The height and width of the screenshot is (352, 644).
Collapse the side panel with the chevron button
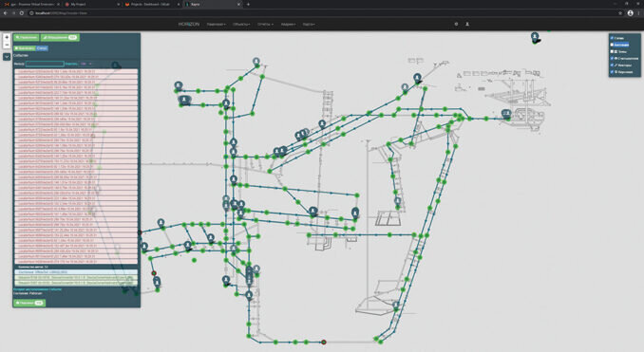(7, 57)
